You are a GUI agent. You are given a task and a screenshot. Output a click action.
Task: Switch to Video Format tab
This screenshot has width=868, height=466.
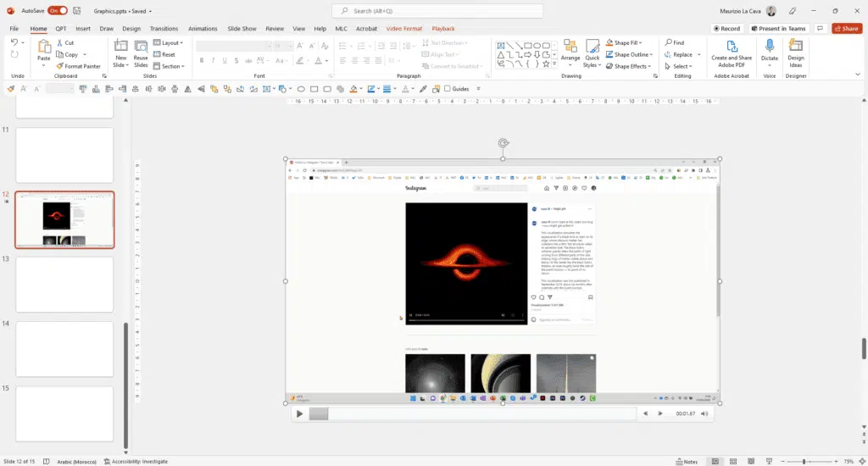coord(404,28)
